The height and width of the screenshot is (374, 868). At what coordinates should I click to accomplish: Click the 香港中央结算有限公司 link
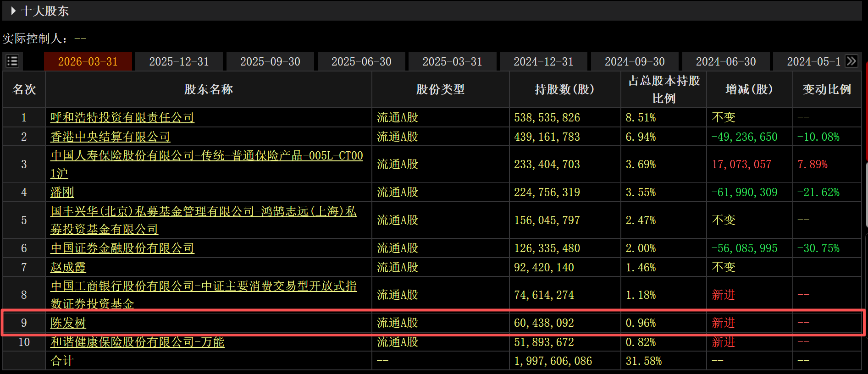tap(110, 137)
